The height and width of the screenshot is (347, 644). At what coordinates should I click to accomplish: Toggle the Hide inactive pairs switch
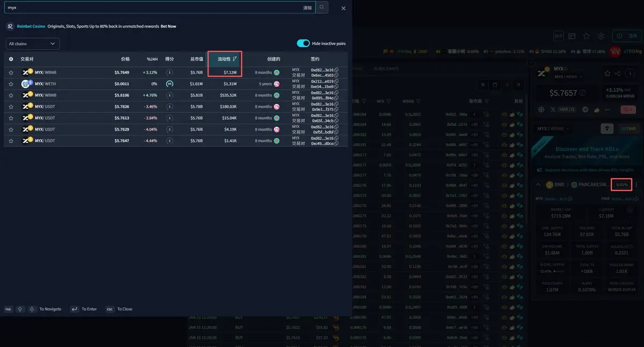(303, 44)
